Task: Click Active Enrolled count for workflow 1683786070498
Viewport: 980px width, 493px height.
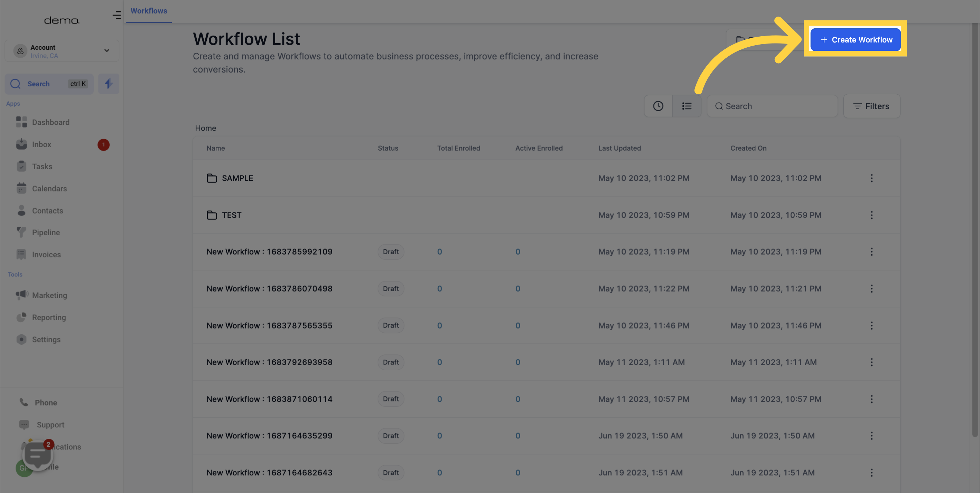Action: (518, 288)
